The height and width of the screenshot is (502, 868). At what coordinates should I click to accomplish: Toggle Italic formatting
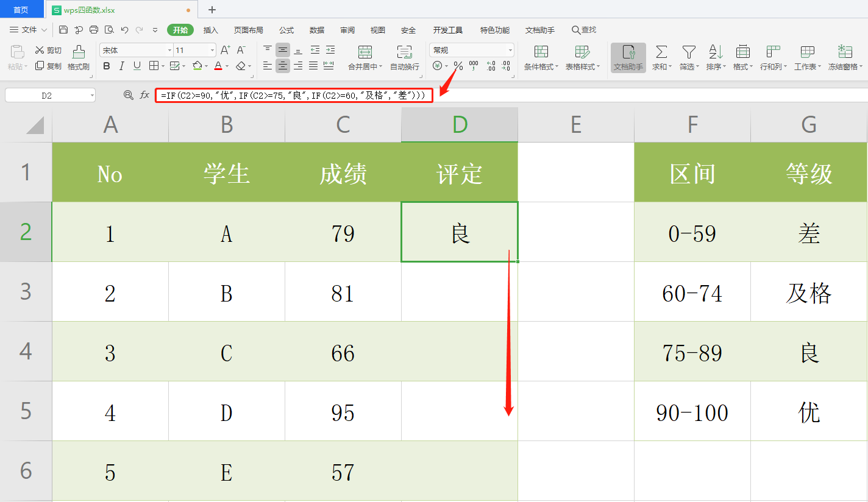[x=122, y=66]
